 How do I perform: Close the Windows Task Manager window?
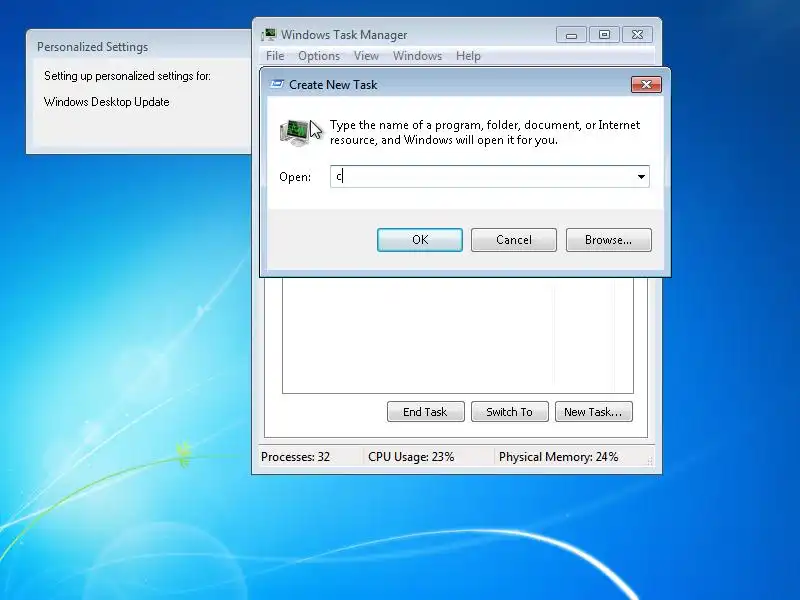637,35
